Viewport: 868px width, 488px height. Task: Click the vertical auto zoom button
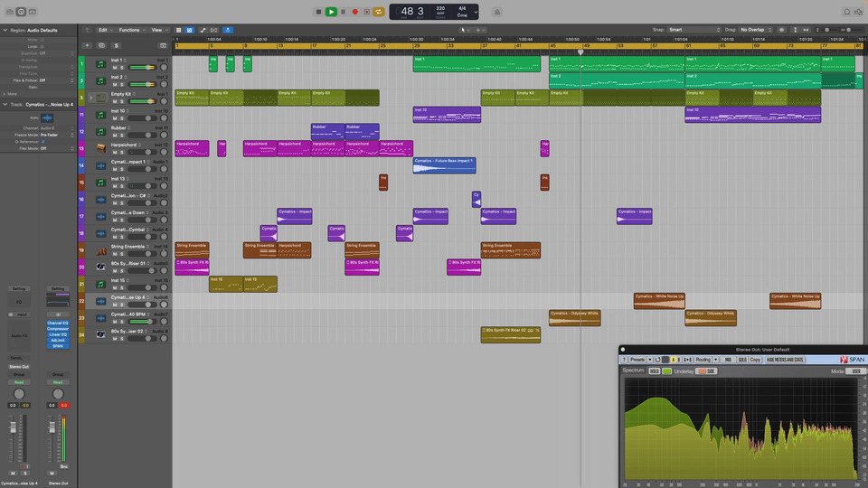click(795, 30)
